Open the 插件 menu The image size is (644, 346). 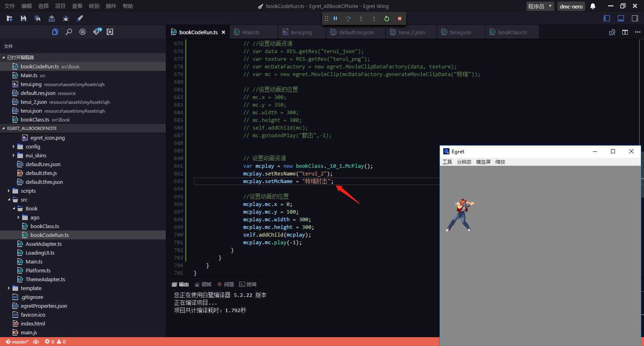(111, 6)
